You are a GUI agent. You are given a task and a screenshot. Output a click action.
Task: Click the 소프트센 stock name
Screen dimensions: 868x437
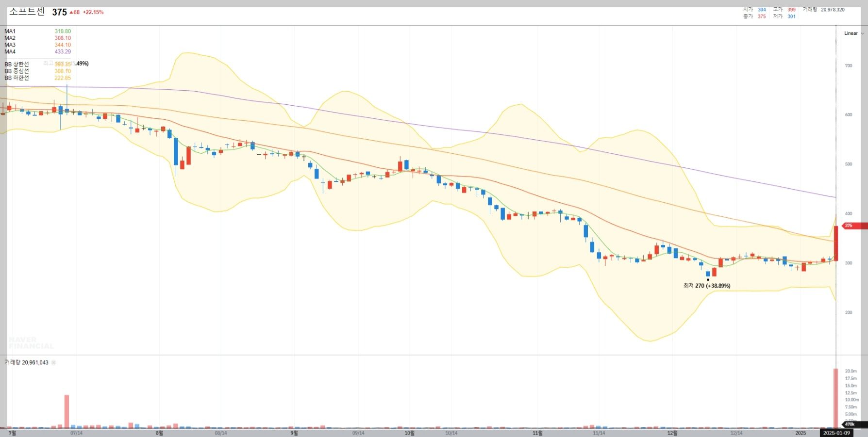click(27, 12)
